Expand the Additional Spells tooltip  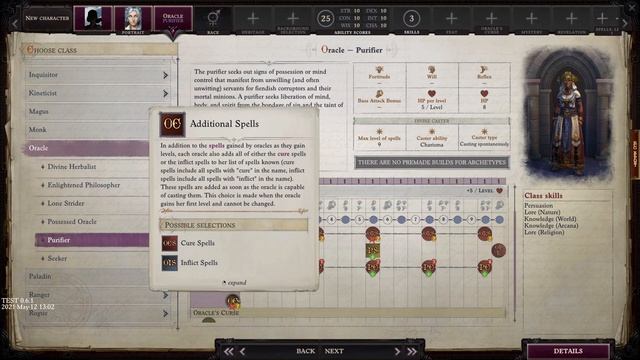coord(235,282)
